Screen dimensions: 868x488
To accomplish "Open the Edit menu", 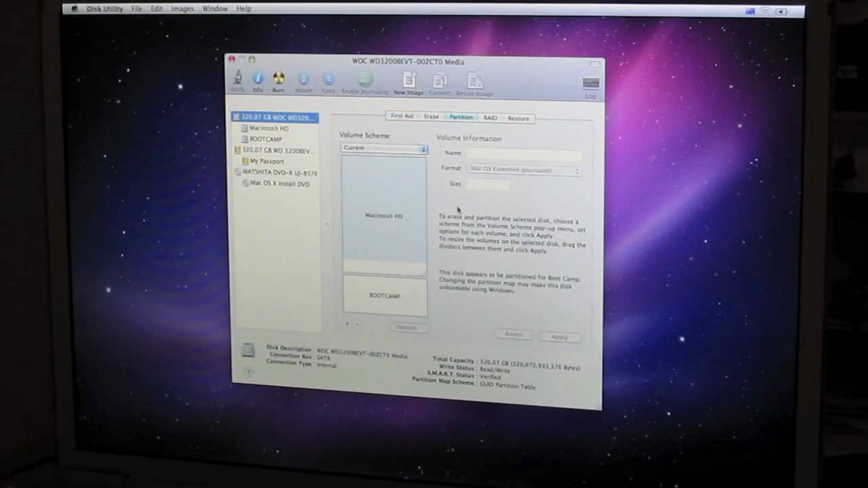I will pyautogui.click(x=157, y=9).
